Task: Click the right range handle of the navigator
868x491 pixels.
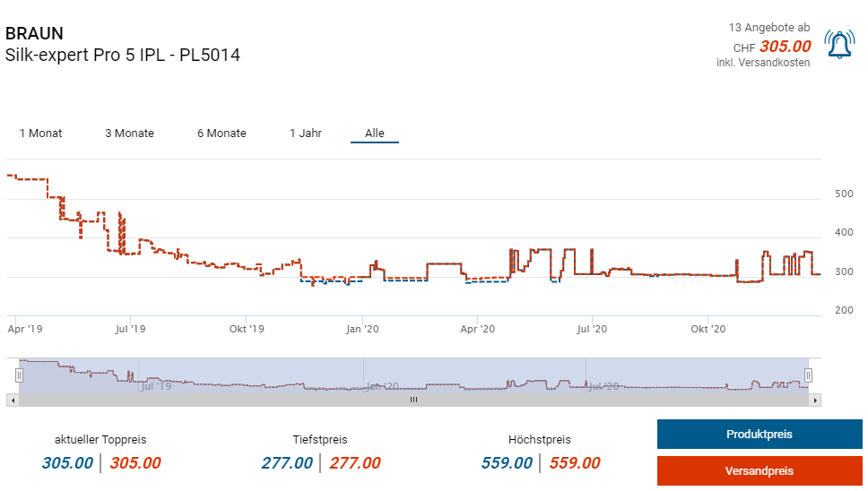Action: click(808, 375)
